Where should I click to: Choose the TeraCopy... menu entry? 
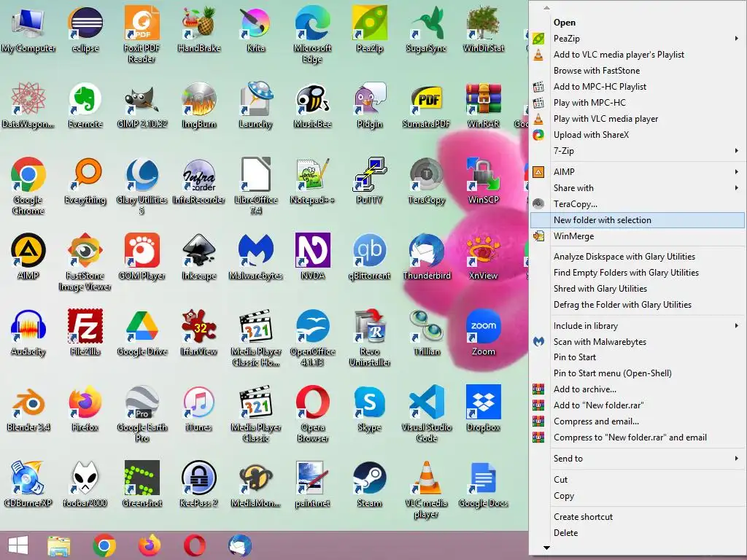tap(638, 204)
